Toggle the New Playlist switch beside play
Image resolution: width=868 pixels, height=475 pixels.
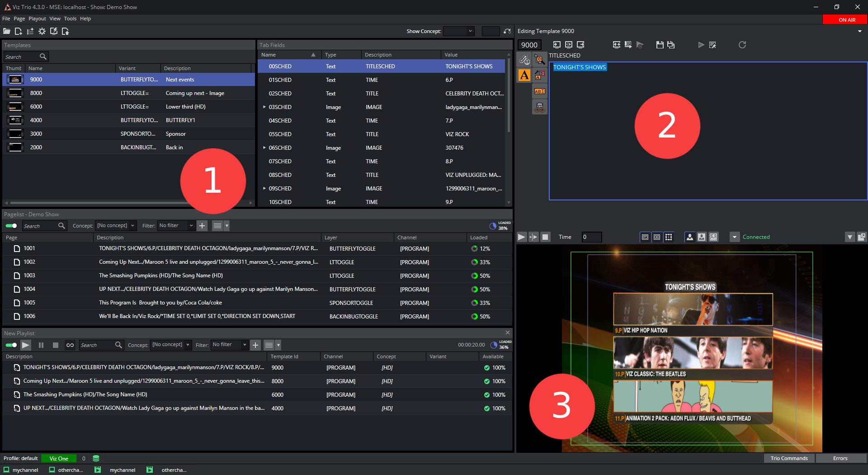[x=11, y=345]
